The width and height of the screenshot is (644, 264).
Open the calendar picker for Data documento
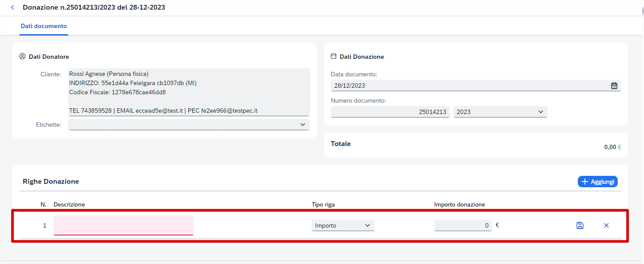click(x=614, y=86)
